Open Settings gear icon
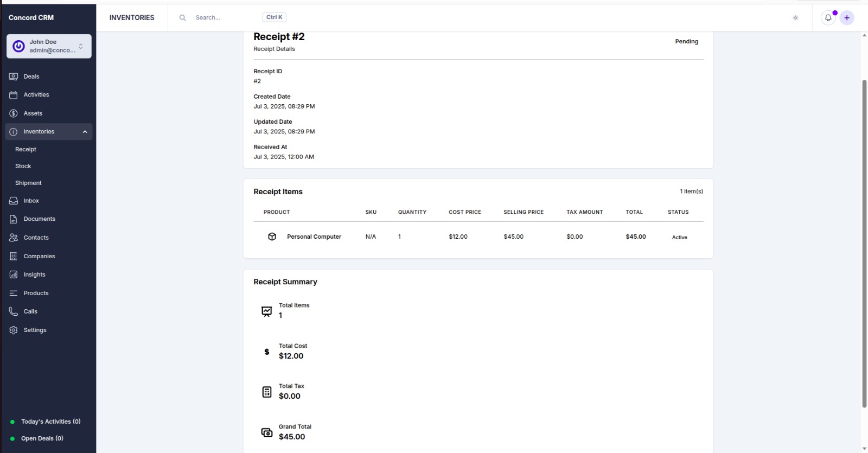 click(x=14, y=330)
